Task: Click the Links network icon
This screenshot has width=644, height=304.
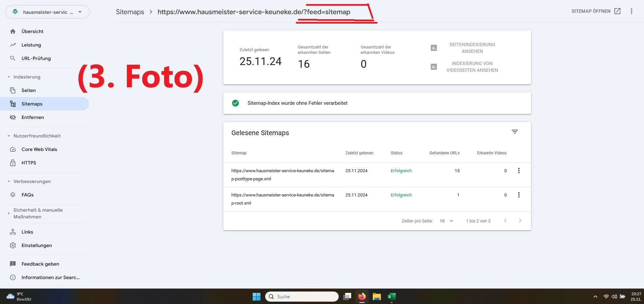Action: (13, 232)
